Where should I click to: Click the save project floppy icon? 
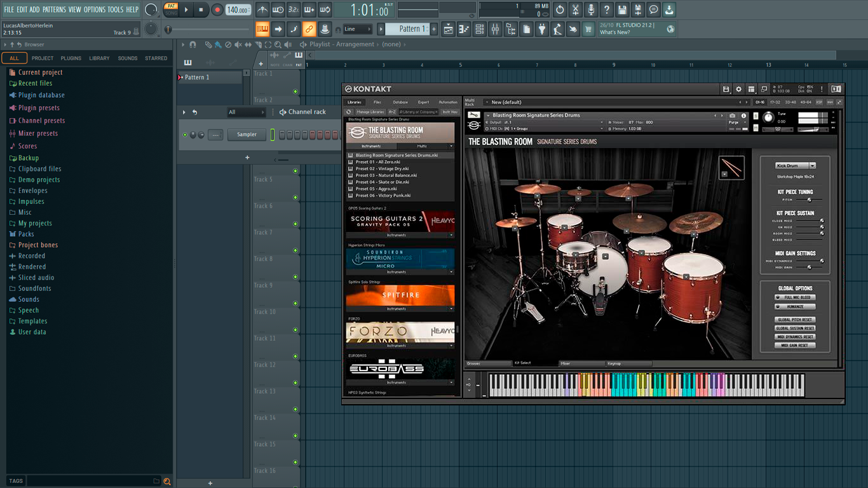point(622,10)
